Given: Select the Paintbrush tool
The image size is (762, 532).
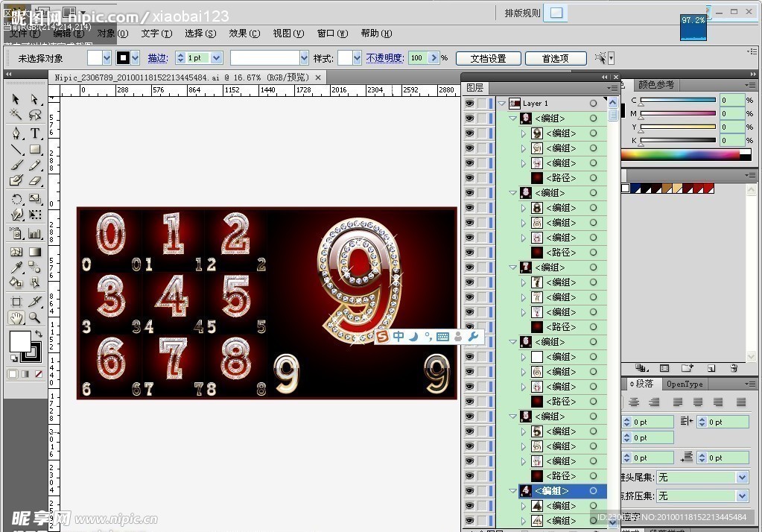Looking at the screenshot, I should pos(16,165).
